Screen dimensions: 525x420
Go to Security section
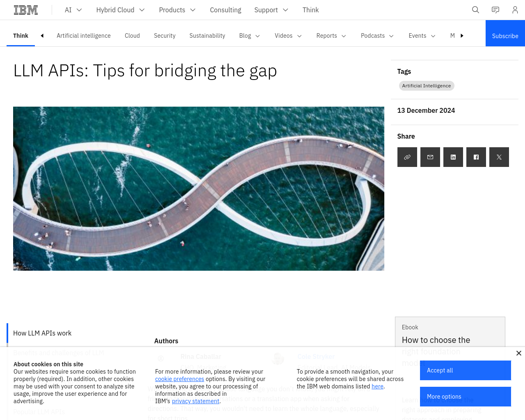[x=164, y=36]
